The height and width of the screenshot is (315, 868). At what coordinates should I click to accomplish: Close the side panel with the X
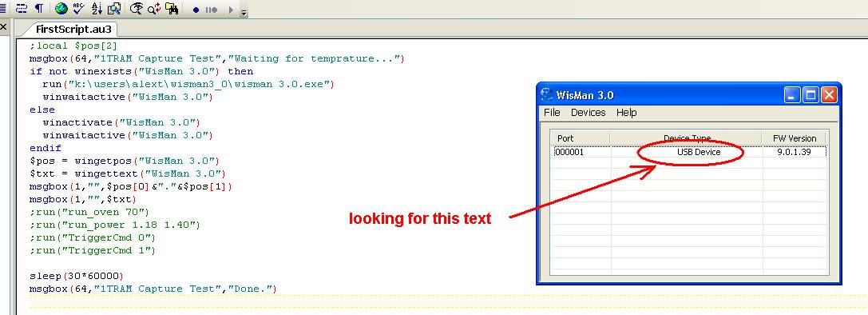[x=2, y=26]
